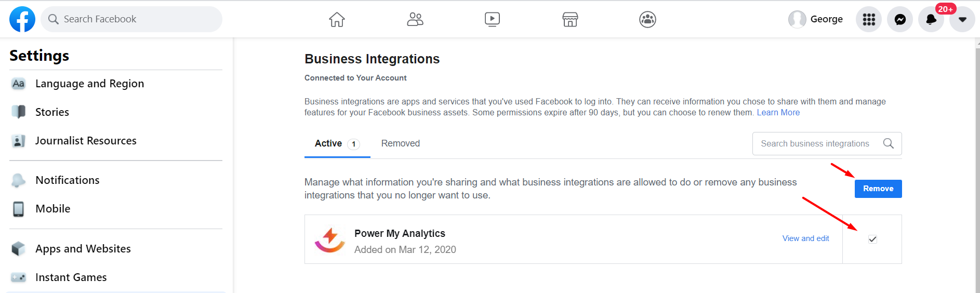Open the Watch video icon
The height and width of the screenshot is (293, 980).
pos(492,19)
